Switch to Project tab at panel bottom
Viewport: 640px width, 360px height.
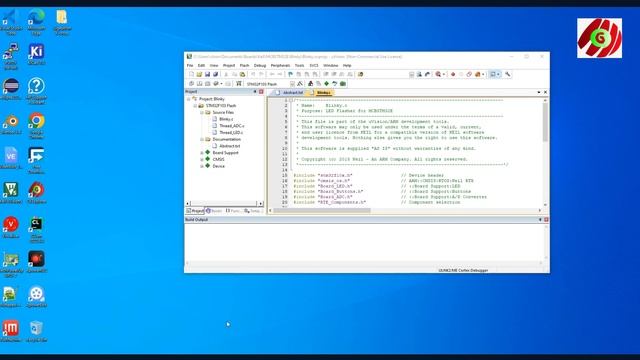pos(195,211)
